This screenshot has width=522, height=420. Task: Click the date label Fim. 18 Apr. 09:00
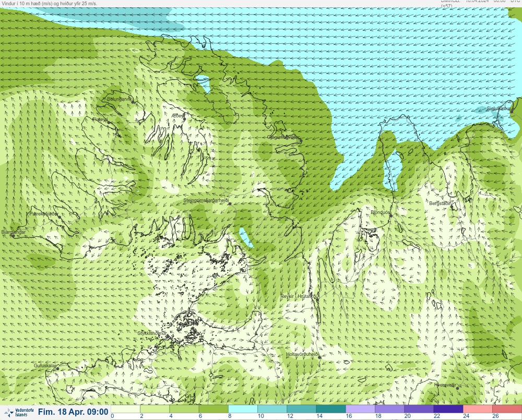(x=73, y=412)
